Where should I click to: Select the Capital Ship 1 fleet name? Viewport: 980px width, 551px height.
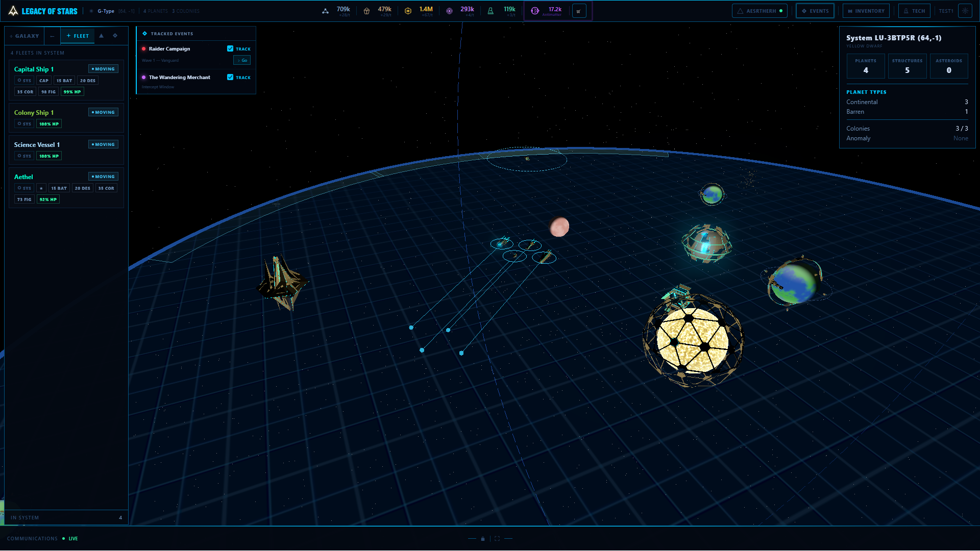click(34, 69)
